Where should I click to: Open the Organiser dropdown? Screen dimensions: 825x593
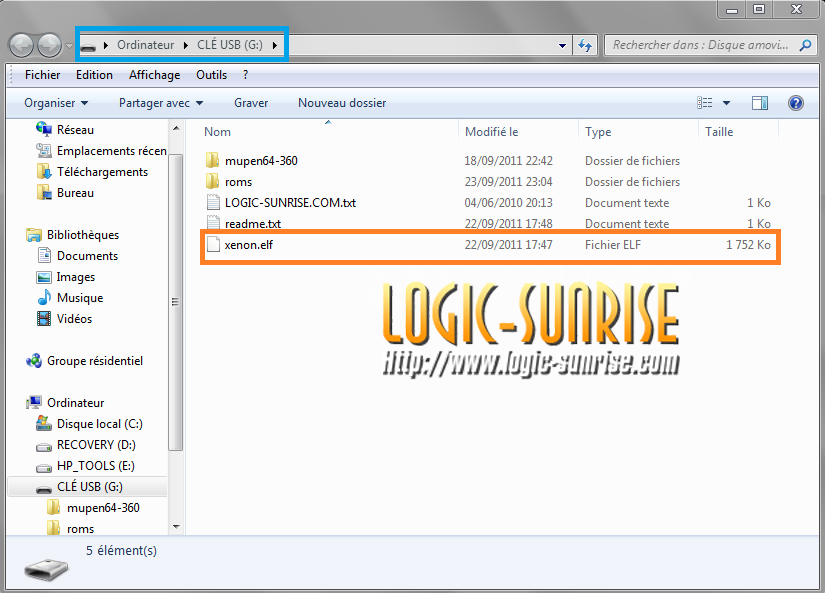pyautogui.click(x=56, y=103)
